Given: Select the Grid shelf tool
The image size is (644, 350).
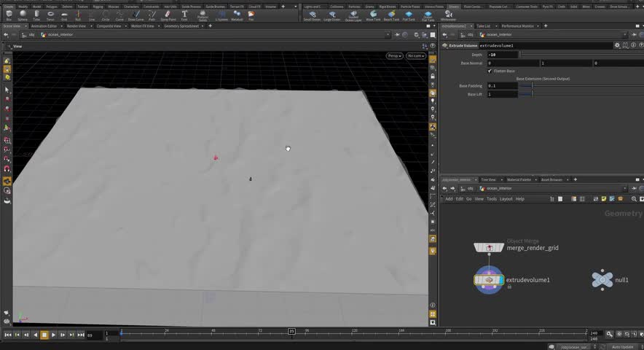Looking at the screenshot, I should pos(64,15).
